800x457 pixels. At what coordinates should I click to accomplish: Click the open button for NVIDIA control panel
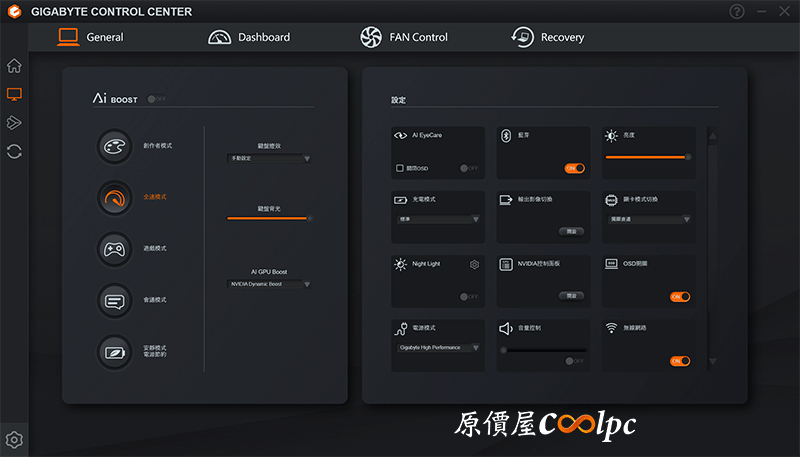(571, 296)
